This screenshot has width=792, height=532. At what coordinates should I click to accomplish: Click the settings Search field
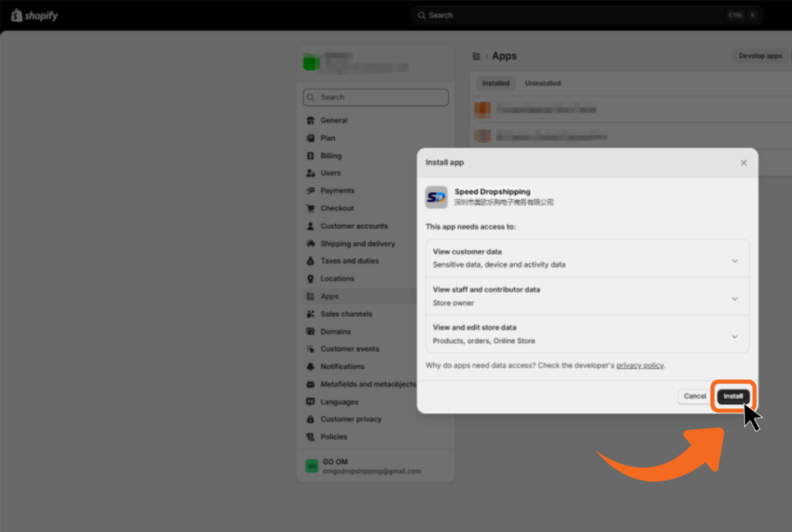coord(376,97)
